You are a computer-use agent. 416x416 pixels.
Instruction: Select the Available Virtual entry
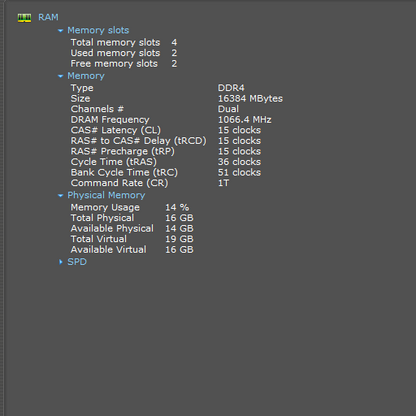point(132,250)
